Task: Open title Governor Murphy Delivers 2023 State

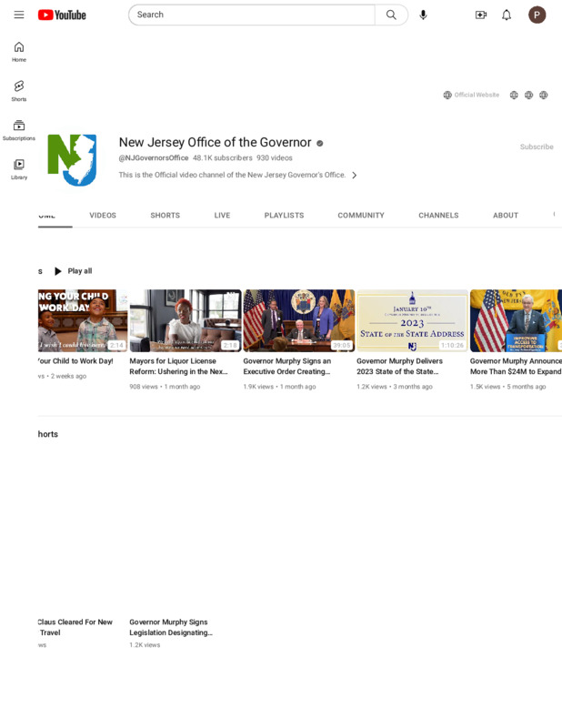Action: point(399,367)
